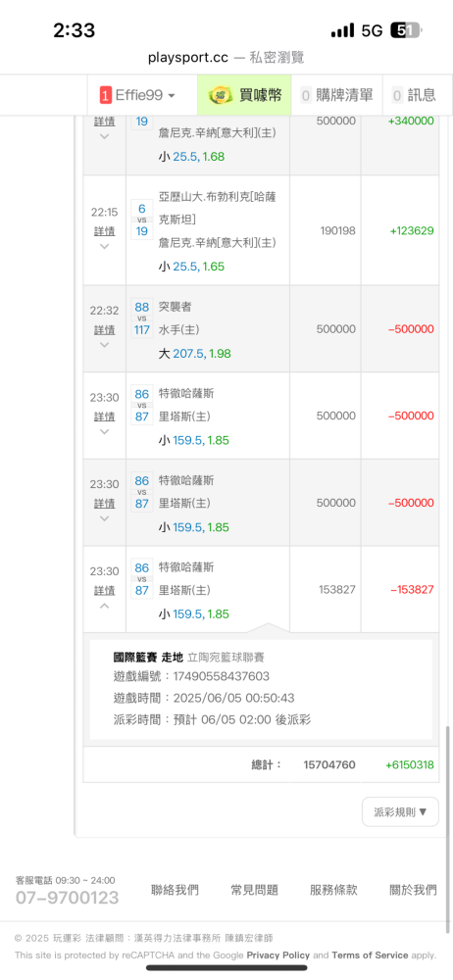Screen dimensions: 453x980
Task: Expand 詳情 for the 22:15 tennis match
Action: click(105, 231)
